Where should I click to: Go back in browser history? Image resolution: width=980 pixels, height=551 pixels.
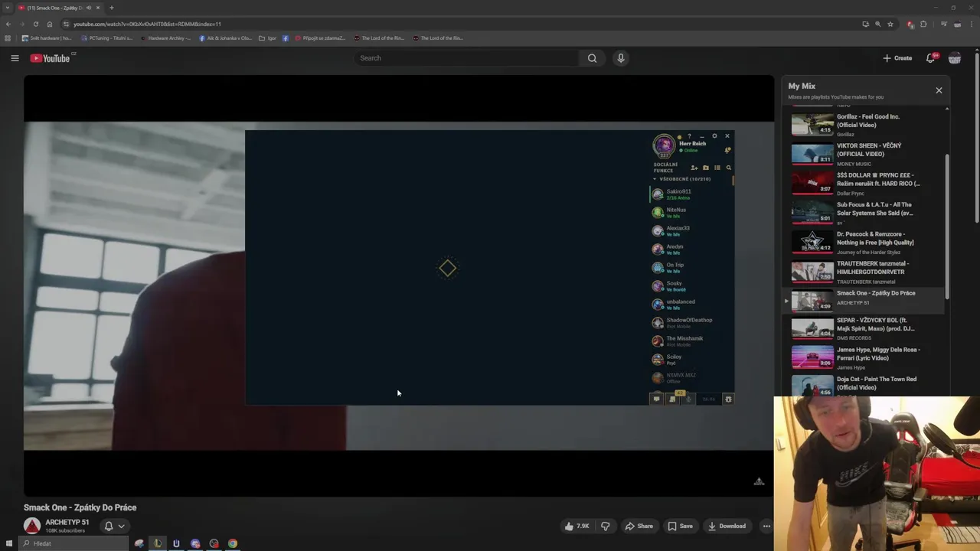(x=8, y=24)
